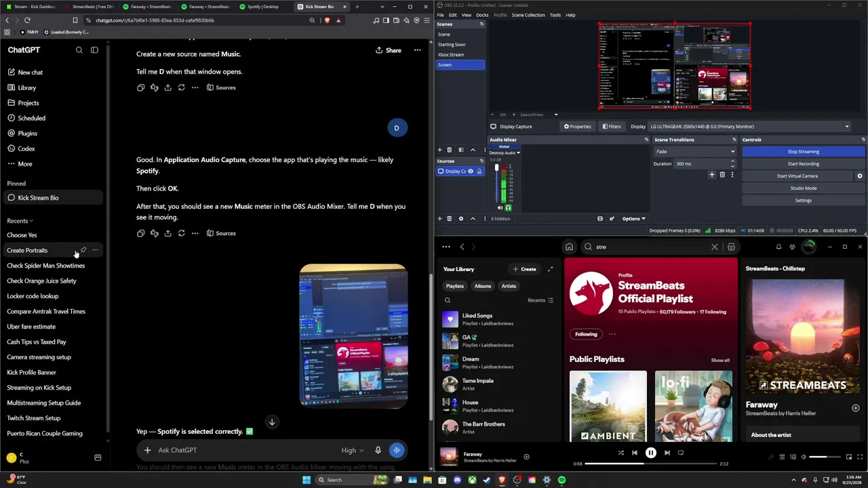Open gear beside Start Virtual Camera
Screen dimensions: 868x488
tap(860, 176)
